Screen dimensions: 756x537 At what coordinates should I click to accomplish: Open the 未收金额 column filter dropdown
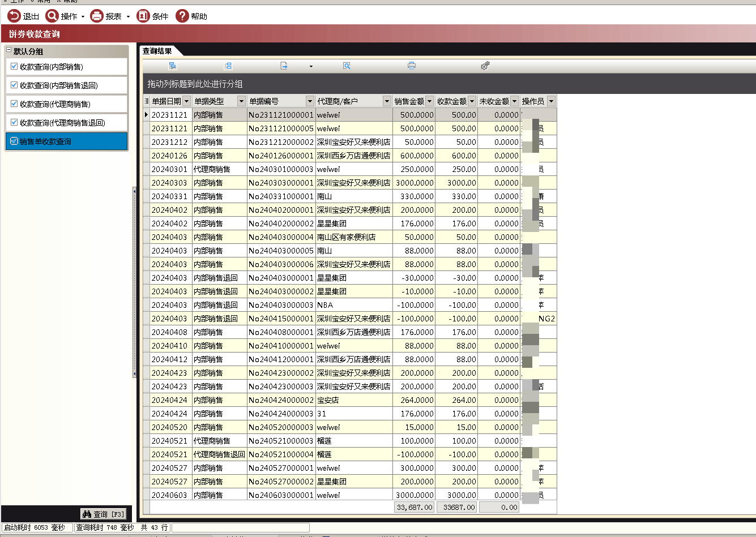(514, 101)
